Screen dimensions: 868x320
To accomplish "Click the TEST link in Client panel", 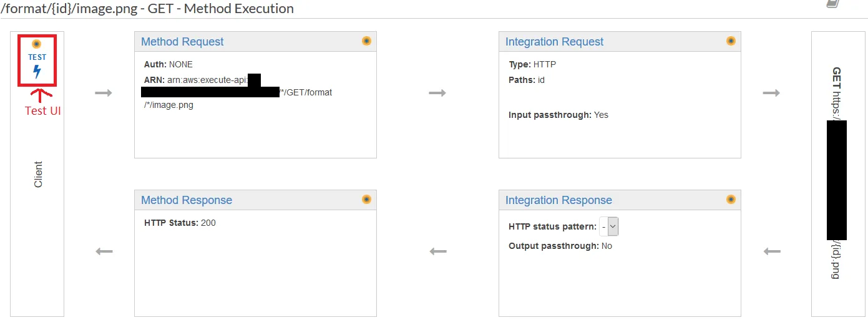I will 37,57.
